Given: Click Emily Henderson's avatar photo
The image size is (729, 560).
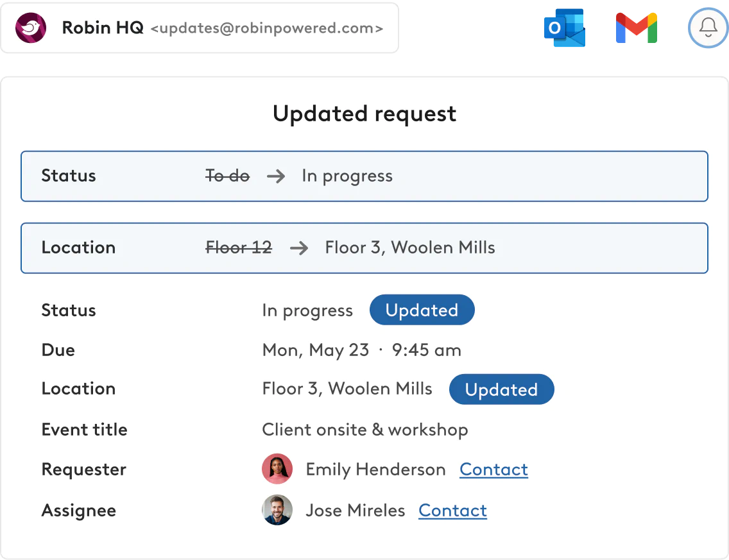Looking at the screenshot, I should click(x=277, y=469).
